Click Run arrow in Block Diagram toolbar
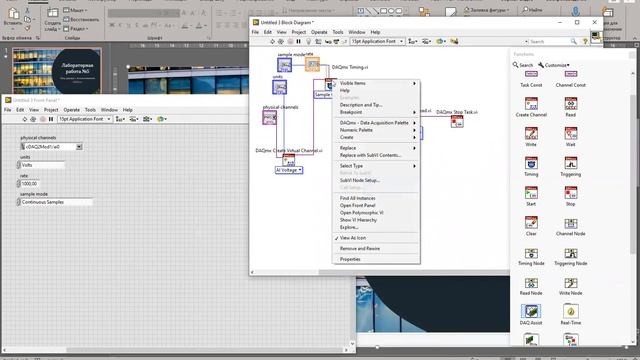 click(x=272, y=41)
